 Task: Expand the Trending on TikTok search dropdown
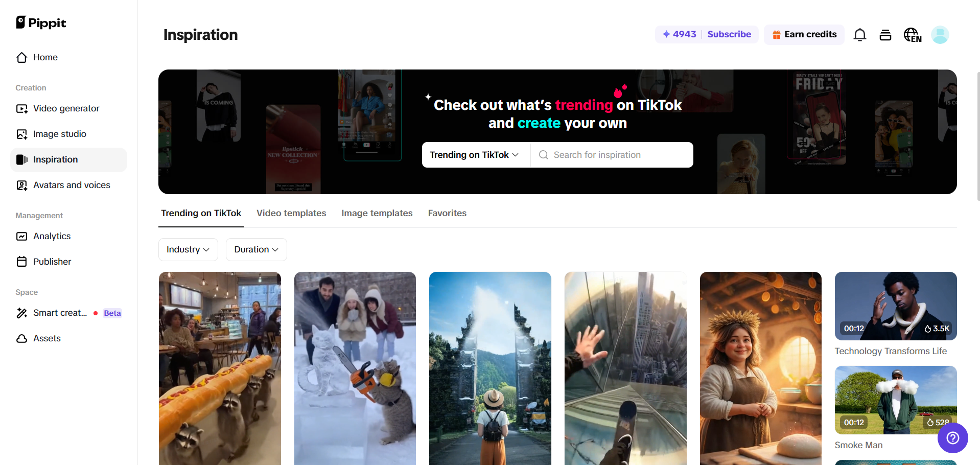[474, 155]
